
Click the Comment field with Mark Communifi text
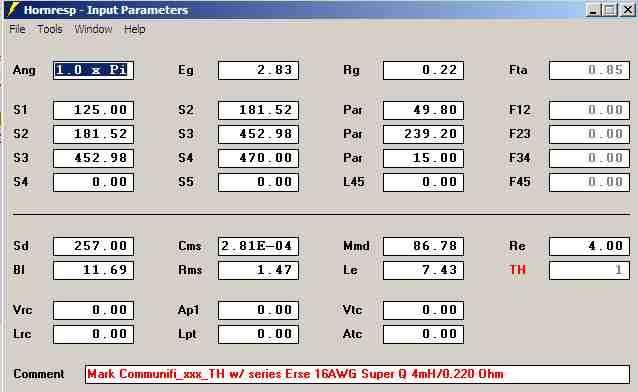(x=357, y=374)
